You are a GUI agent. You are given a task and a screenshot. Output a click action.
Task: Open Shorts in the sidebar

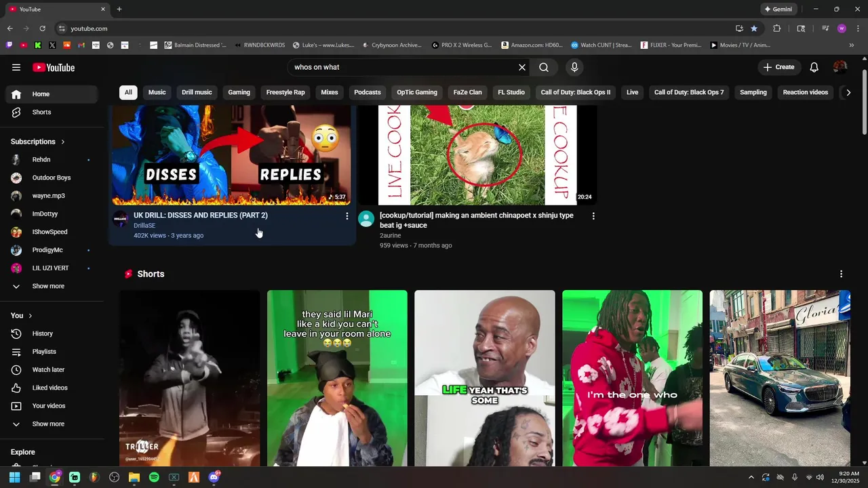[x=52, y=112]
